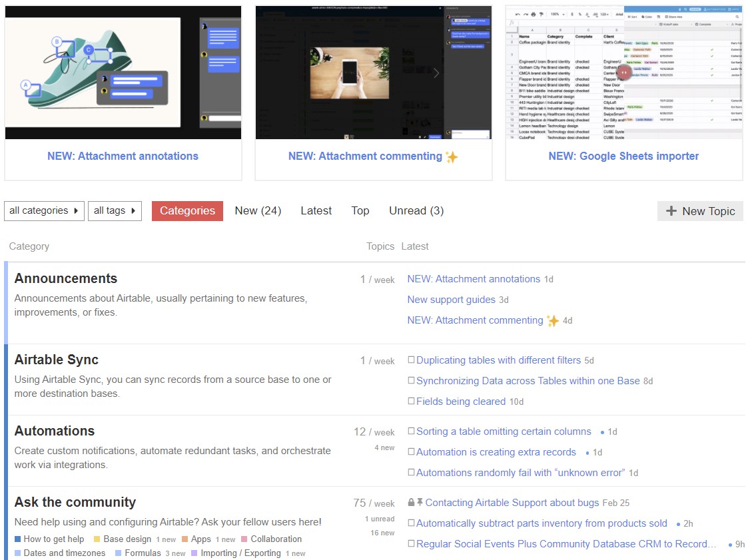Click the blue swatch beside How to get help
Screen dimensions: 756x560
coord(18,539)
